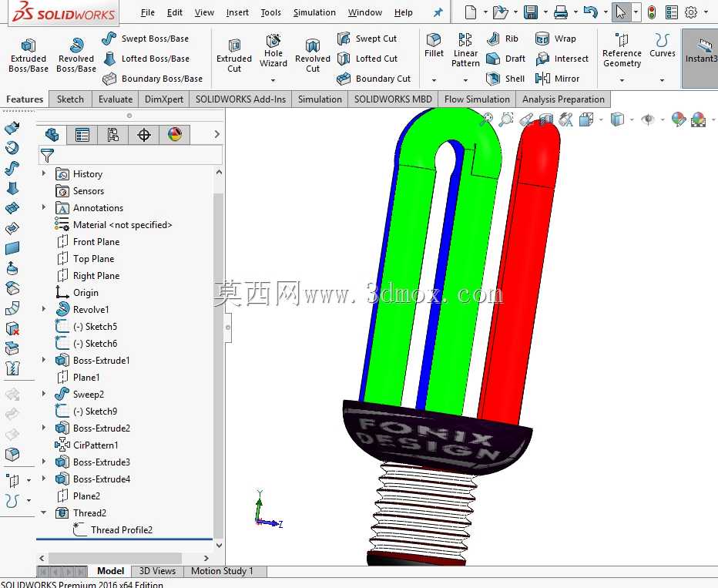Click the Apply Scene color icon
Image resolution: width=718 pixels, height=588 pixels.
(698, 120)
